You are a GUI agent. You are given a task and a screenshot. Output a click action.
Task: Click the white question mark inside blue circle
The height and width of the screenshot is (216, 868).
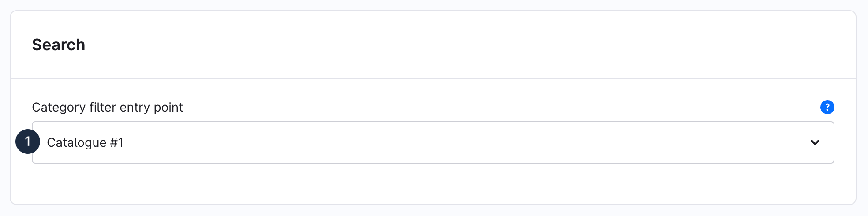point(827,107)
